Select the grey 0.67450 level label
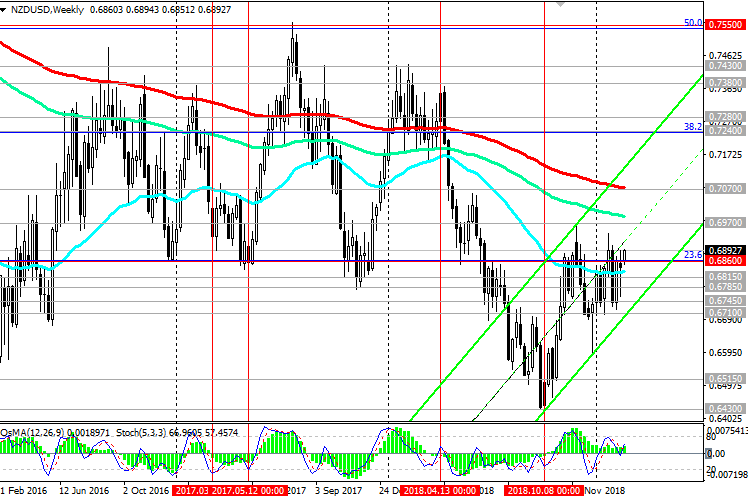 (x=725, y=301)
